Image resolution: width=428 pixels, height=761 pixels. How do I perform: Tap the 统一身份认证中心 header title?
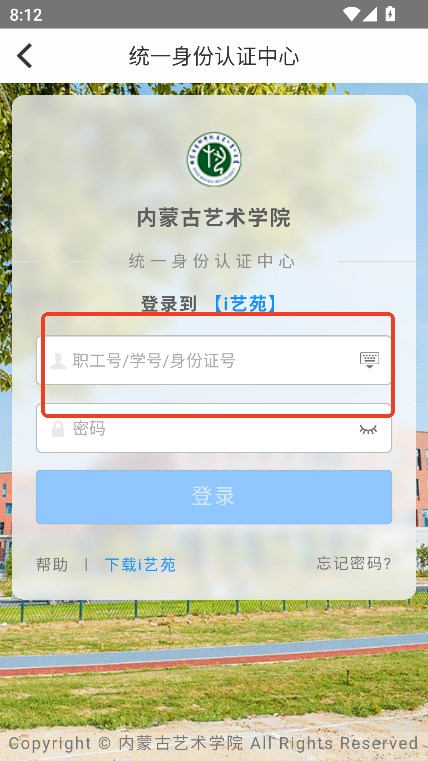tap(214, 56)
